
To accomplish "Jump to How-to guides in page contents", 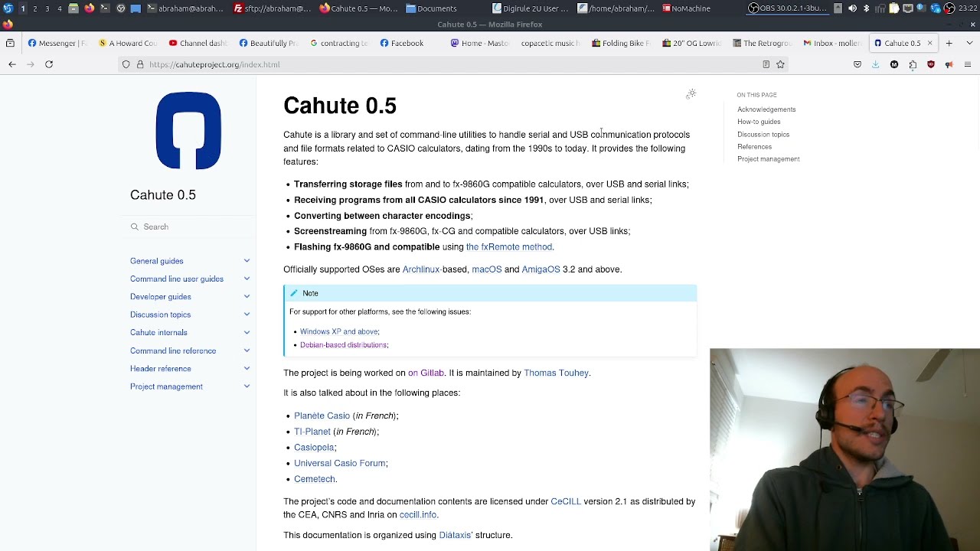I will click(x=759, y=122).
